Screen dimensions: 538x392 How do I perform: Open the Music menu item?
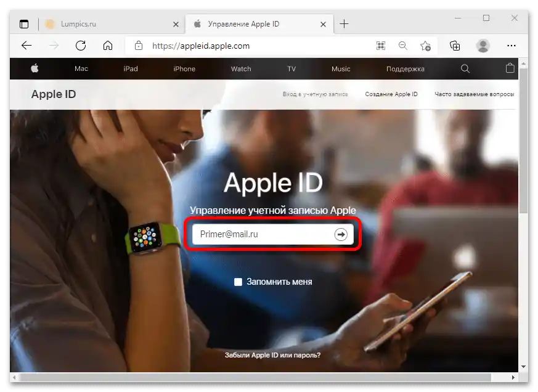341,68
